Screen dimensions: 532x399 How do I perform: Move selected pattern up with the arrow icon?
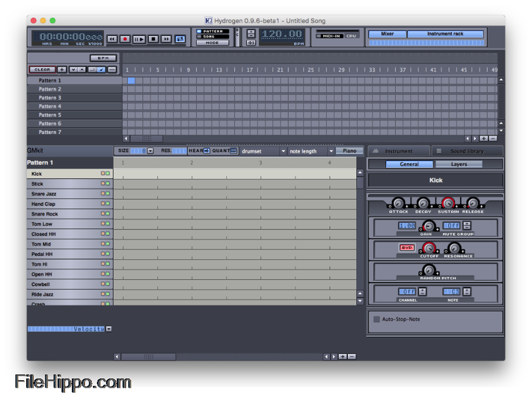(82, 69)
